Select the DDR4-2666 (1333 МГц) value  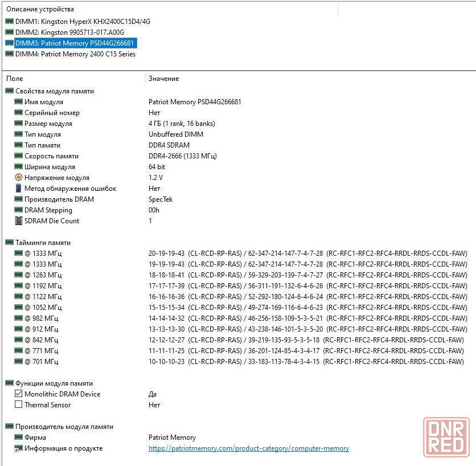click(182, 156)
